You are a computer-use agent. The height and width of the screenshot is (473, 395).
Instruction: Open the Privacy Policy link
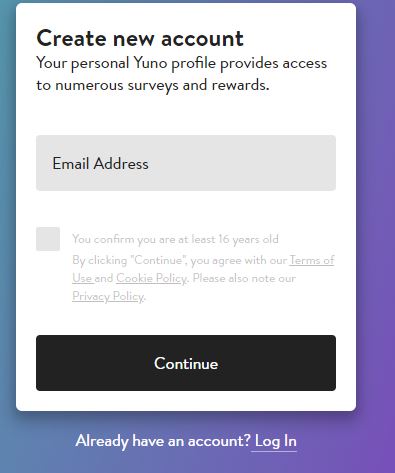(108, 296)
